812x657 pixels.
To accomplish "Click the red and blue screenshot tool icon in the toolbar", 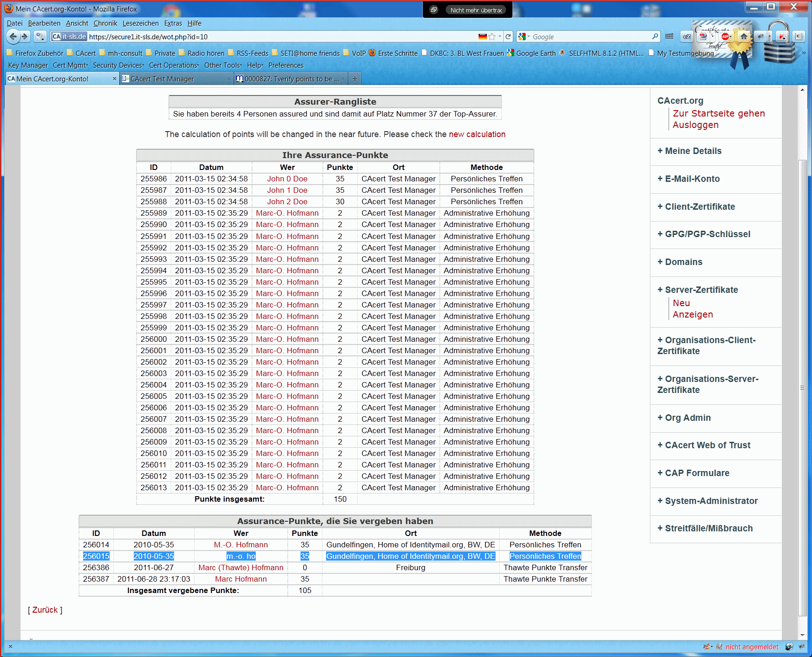I will 703,37.
